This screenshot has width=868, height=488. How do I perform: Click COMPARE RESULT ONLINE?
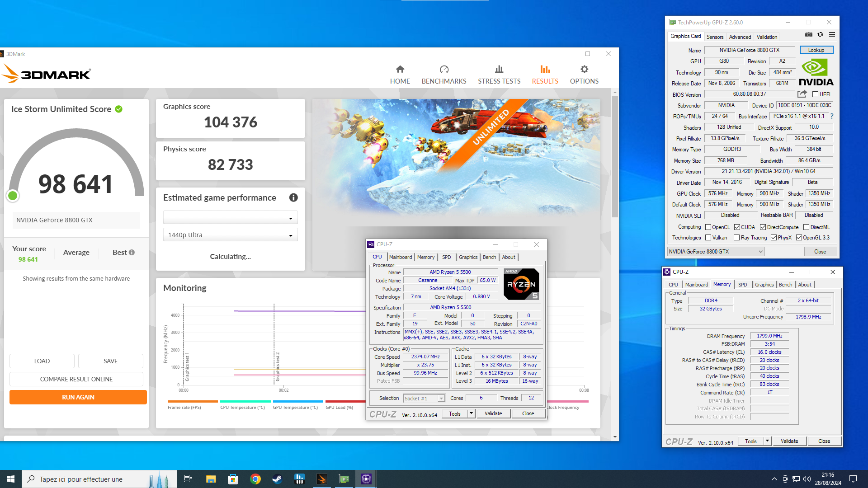tap(76, 379)
